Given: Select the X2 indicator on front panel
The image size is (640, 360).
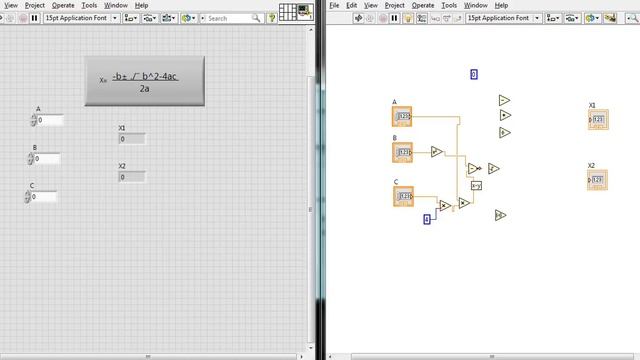Looking at the screenshot, I should click(132, 177).
